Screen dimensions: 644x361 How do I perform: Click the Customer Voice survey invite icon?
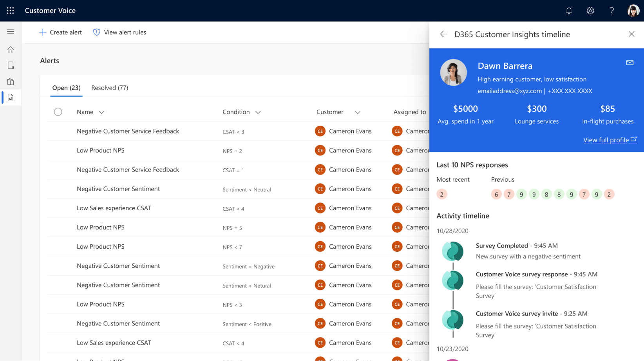point(453,319)
